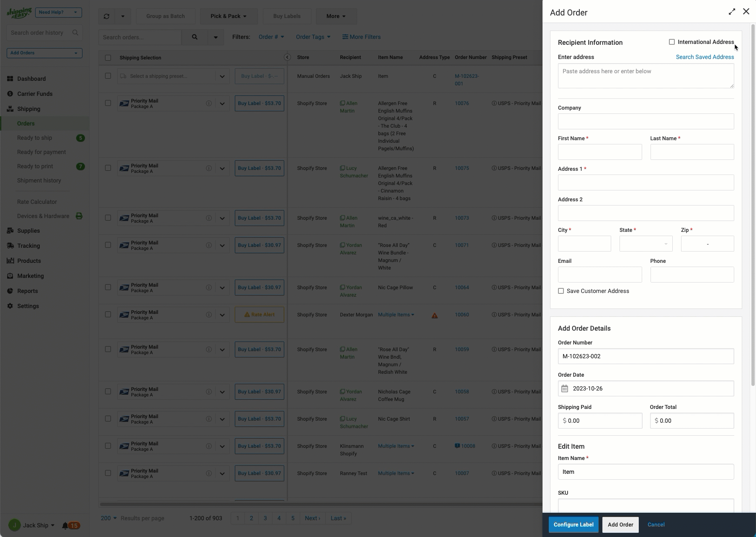Expand the Add Order panel to full width
This screenshot has height=537, width=756.
point(732,12)
